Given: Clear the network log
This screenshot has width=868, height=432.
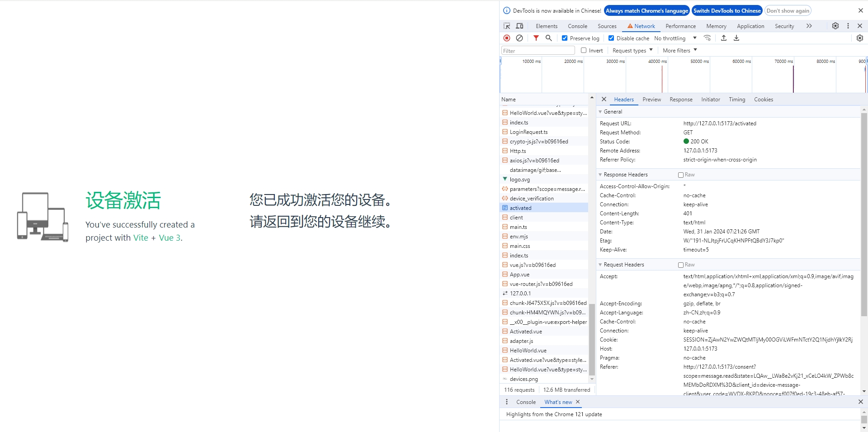Looking at the screenshot, I should tap(519, 38).
